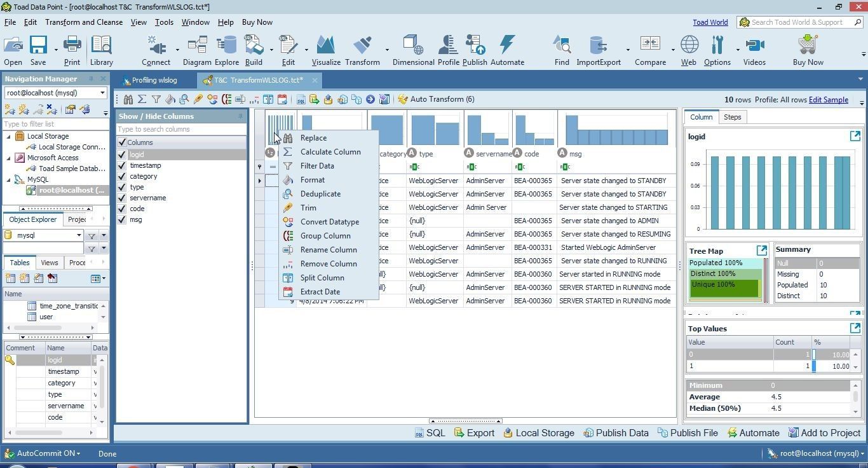
Task: Click the Transform broom icon in main toolbar
Action: (362, 46)
